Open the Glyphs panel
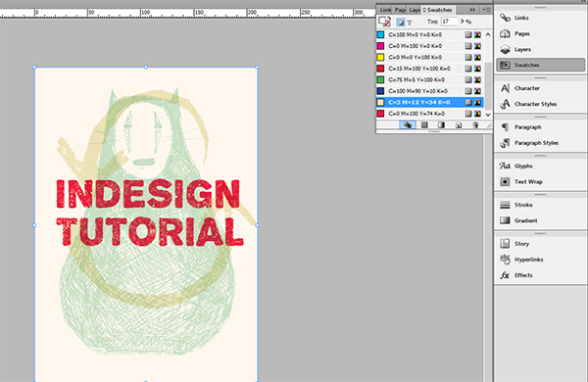This screenshot has width=588, height=382. click(540, 166)
